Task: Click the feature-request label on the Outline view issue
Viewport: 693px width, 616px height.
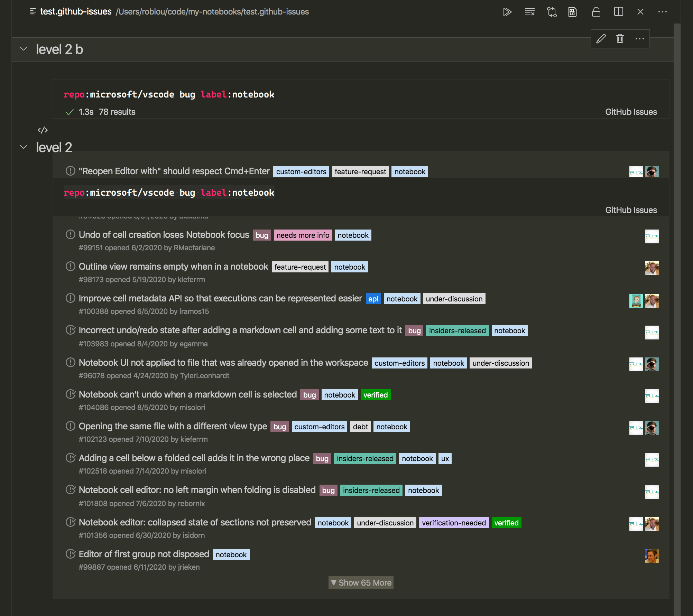Action: pyautogui.click(x=300, y=267)
